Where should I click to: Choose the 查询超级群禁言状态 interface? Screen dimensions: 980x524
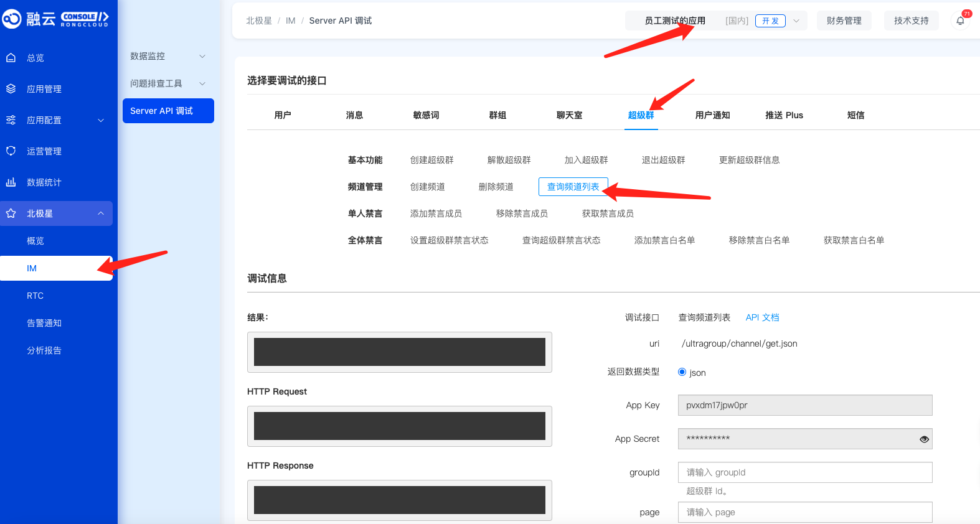coord(562,240)
